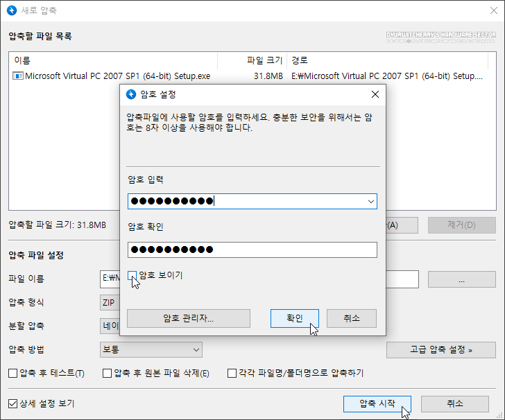Click the ... browse button for file name

point(461,279)
